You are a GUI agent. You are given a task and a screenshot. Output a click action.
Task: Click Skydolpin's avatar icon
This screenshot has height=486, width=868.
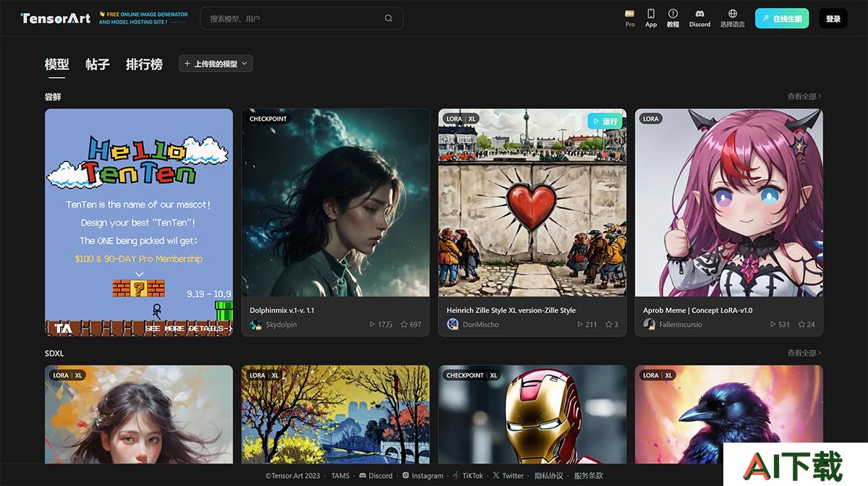coord(256,325)
